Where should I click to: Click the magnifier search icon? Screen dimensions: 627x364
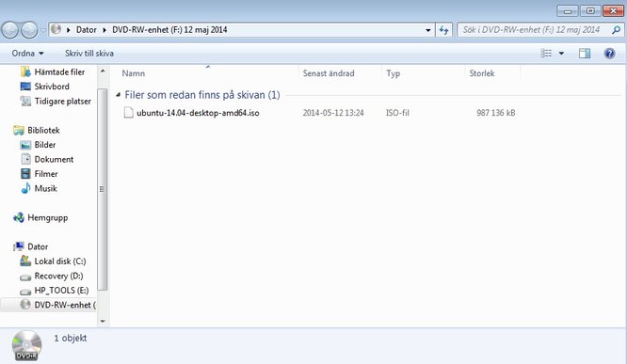coord(616,29)
